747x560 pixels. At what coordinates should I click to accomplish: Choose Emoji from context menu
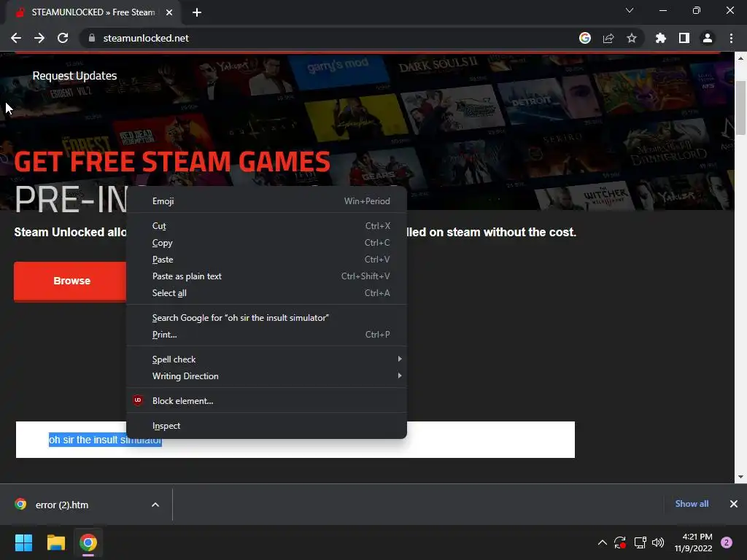[266, 201]
